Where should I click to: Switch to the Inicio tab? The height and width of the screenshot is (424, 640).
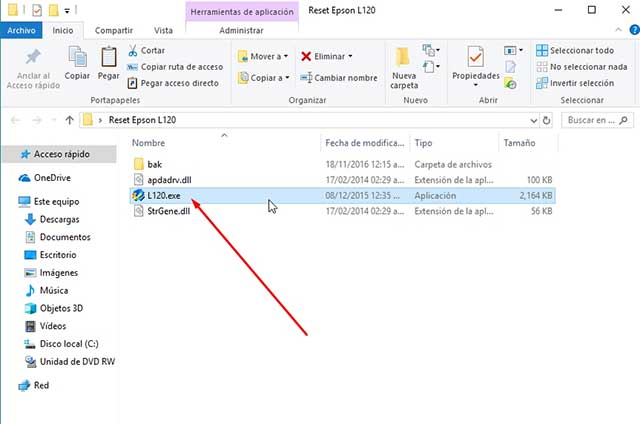(63, 31)
